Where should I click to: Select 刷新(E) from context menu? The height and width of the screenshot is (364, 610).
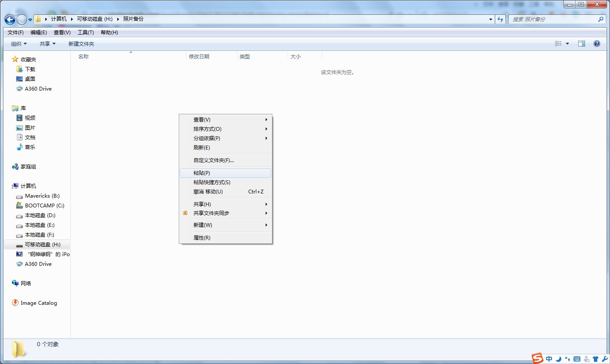(x=226, y=148)
